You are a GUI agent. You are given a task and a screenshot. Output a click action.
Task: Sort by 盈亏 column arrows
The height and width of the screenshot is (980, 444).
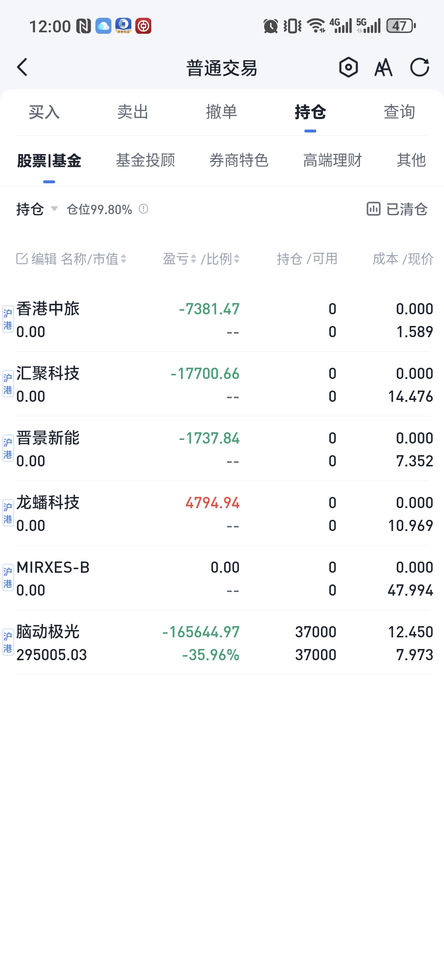[x=193, y=259]
